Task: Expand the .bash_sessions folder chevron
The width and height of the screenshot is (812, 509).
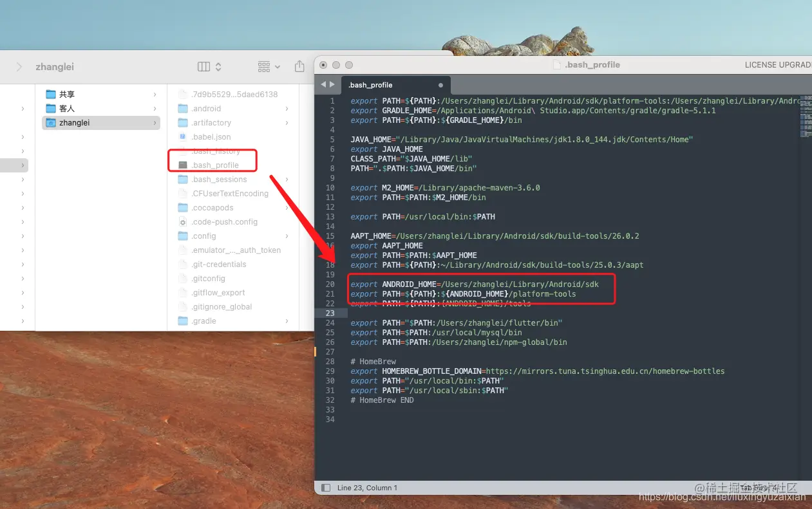Action: point(287,180)
